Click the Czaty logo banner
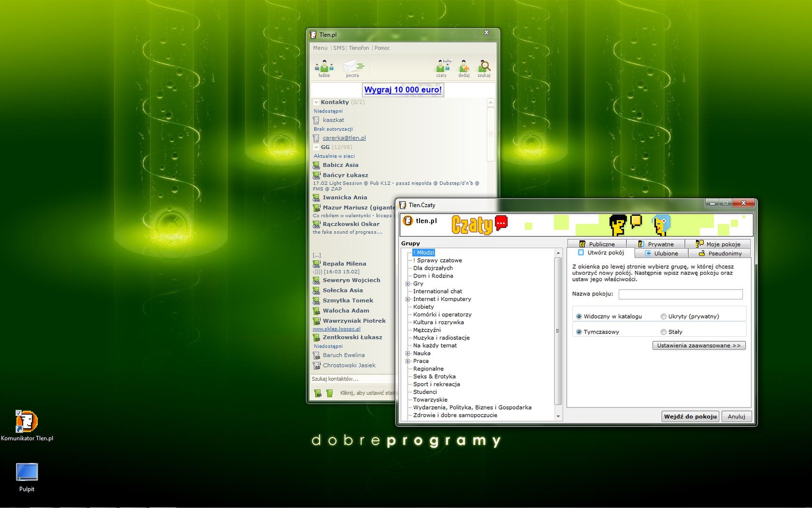 [479, 225]
